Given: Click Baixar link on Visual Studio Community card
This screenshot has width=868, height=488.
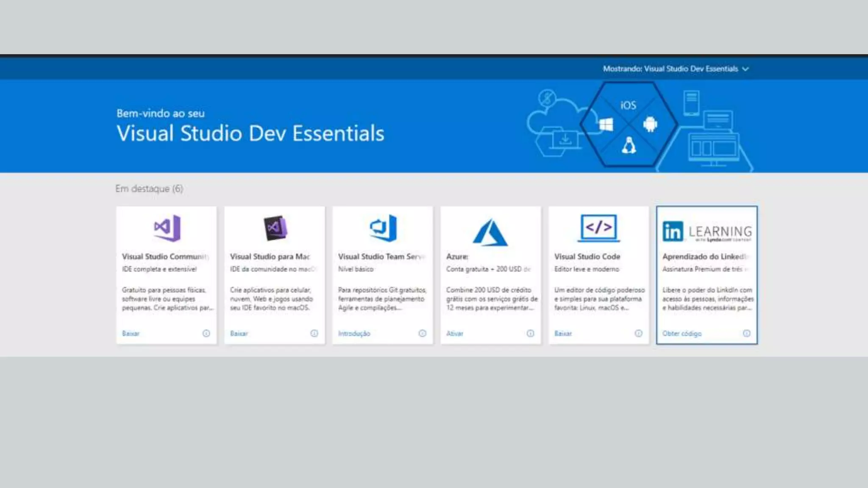Looking at the screenshot, I should tap(131, 333).
